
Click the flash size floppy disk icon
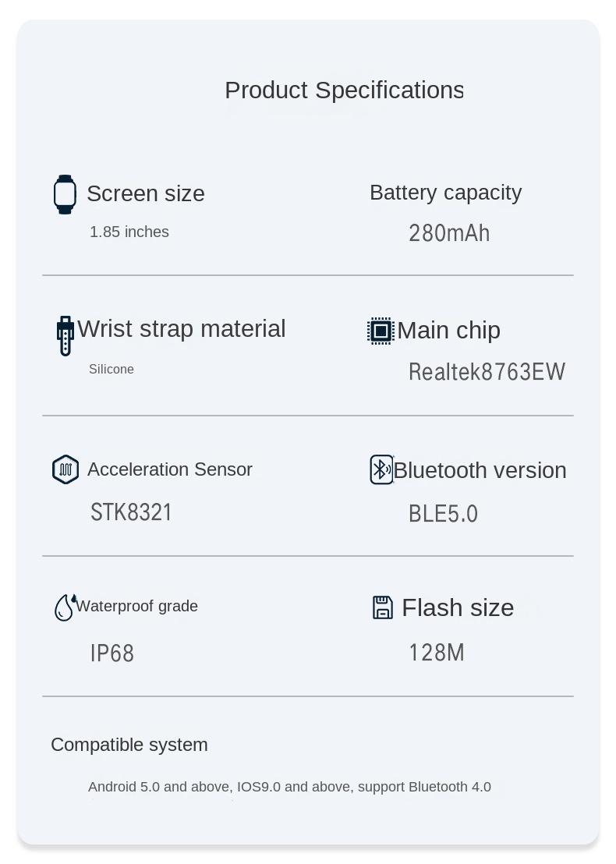coord(382,607)
